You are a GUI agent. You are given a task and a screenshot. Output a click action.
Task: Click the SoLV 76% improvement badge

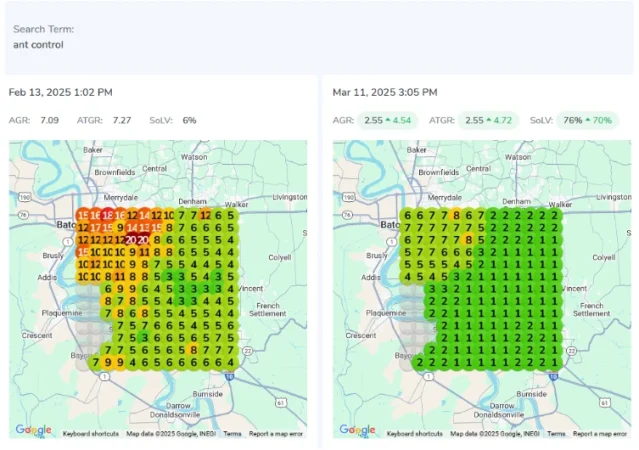pyautogui.click(x=587, y=121)
